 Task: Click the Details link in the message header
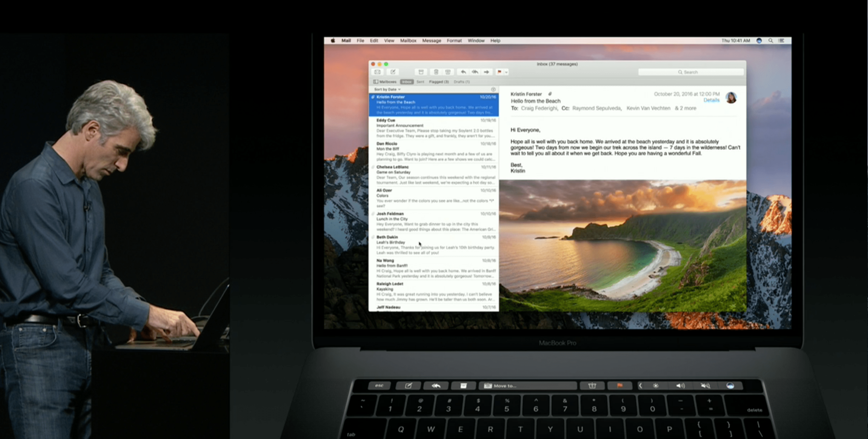tap(711, 100)
